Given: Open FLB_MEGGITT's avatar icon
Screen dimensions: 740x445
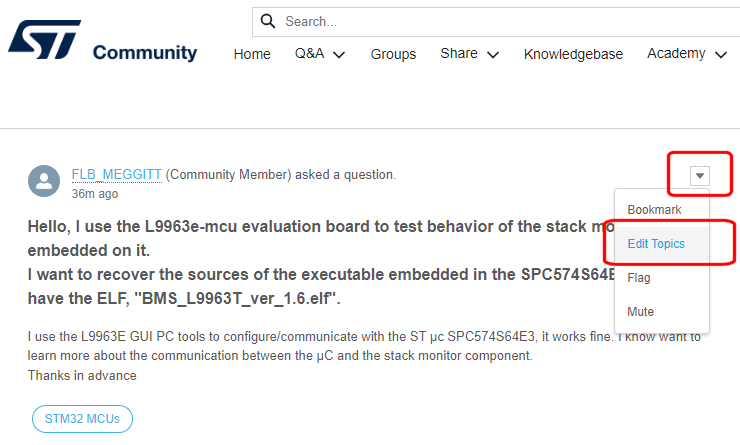Looking at the screenshot, I should (44, 181).
